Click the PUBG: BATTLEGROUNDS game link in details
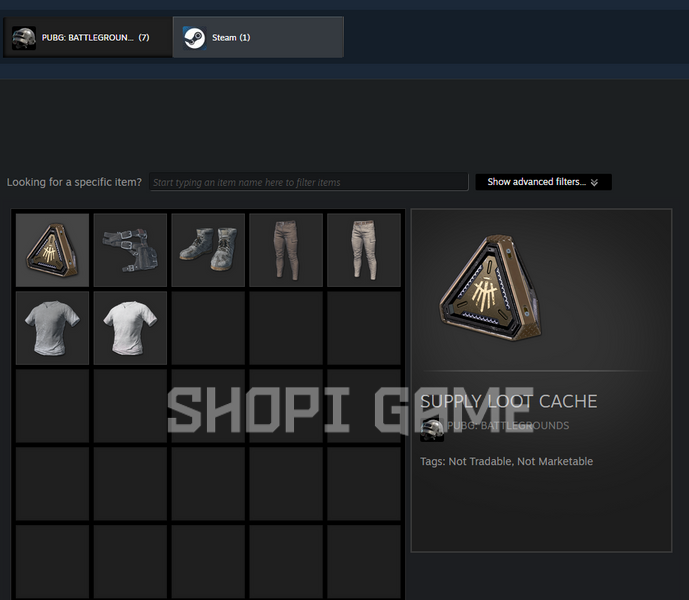689x600 pixels. click(508, 425)
